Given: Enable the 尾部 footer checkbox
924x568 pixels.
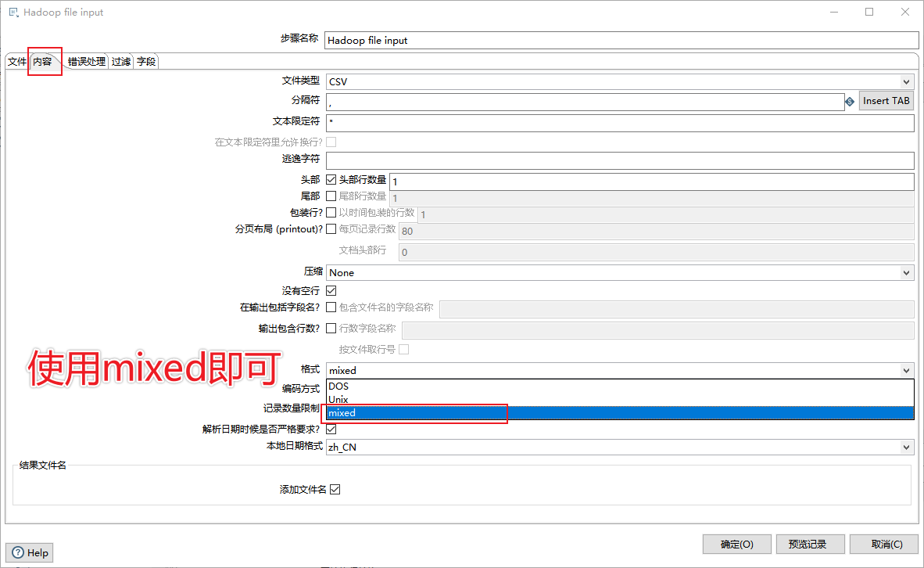Looking at the screenshot, I should point(331,196).
